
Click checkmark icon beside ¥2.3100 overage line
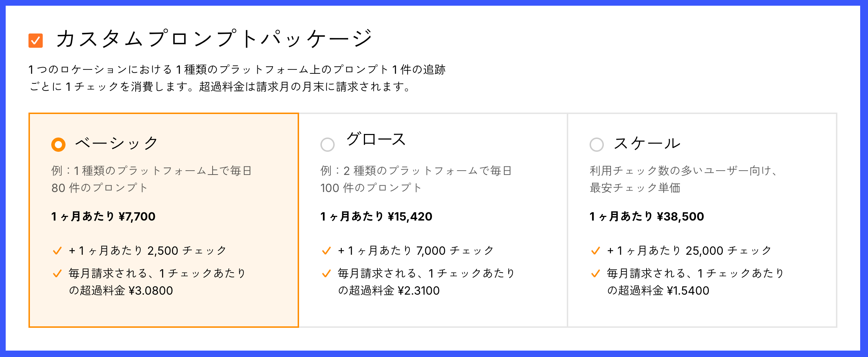[326, 274]
